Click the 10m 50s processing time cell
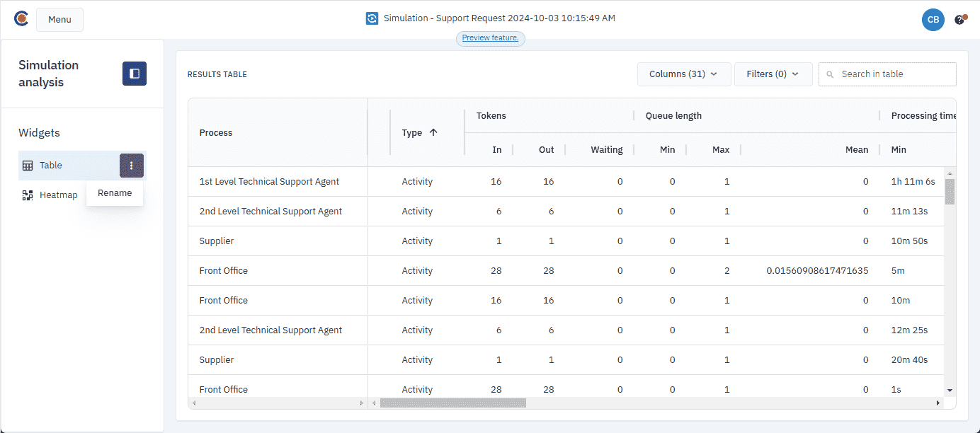Screen dimensions: 980x433 (909, 241)
